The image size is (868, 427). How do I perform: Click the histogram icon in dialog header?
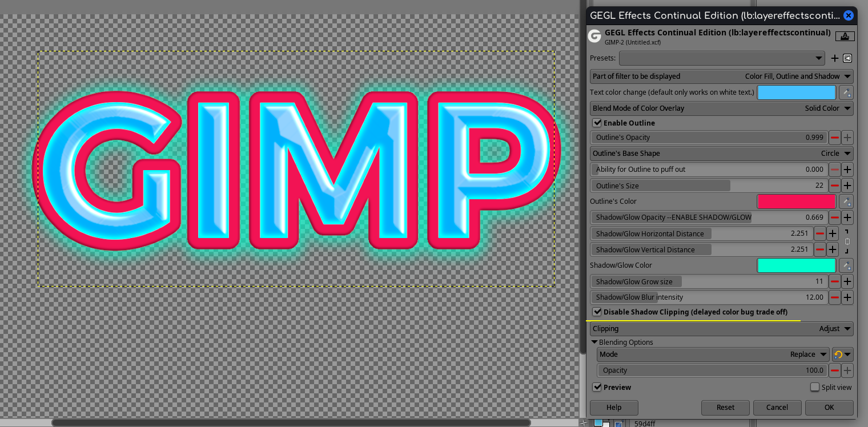click(x=845, y=37)
